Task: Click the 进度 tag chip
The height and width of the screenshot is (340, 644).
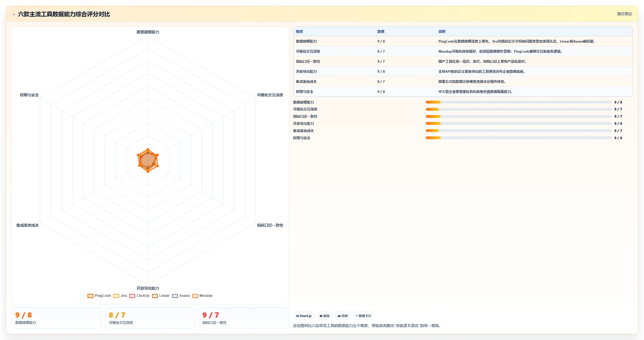Action: (343, 316)
